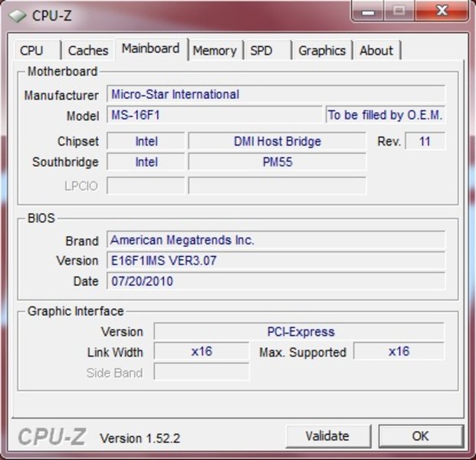The width and height of the screenshot is (476, 460).
Task: Click the empty Side Band field
Action: [202, 372]
